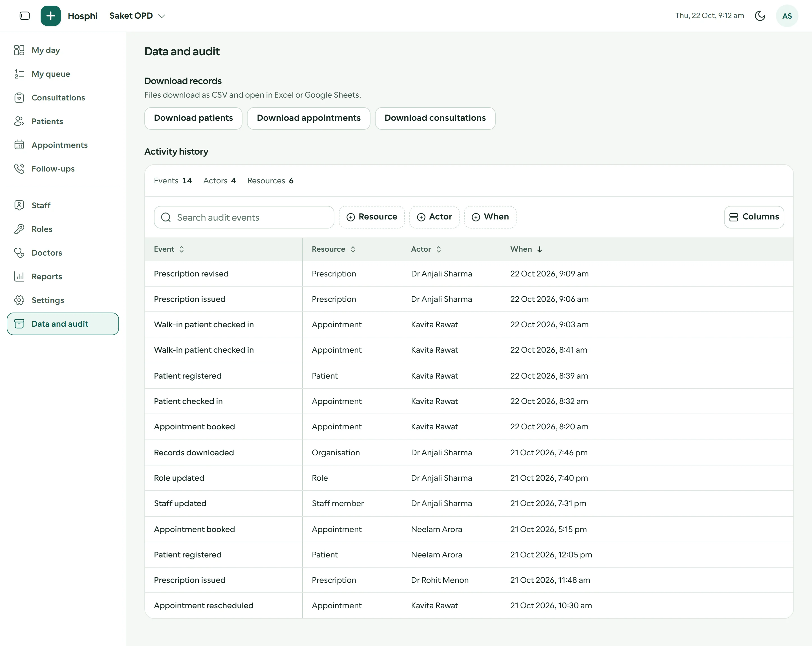The height and width of the screenshot is (646, 812).
Task: Open Doctors page
Action: [63, 253]
